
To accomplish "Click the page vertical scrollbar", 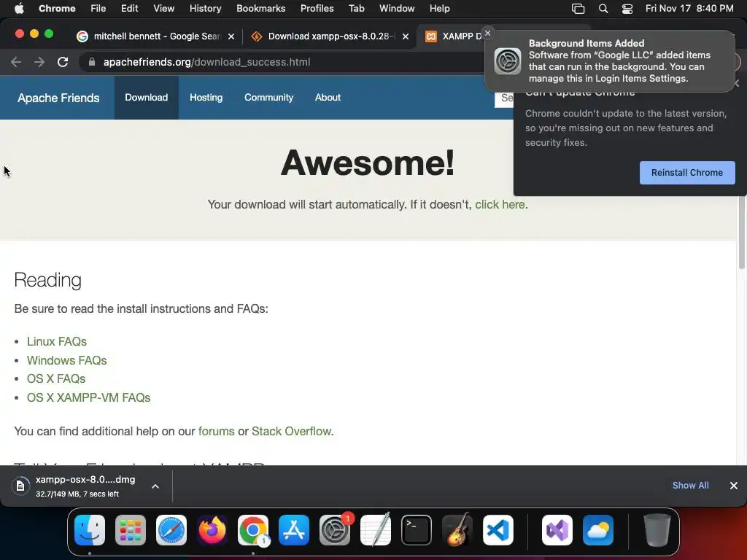I will click(742, 232).
